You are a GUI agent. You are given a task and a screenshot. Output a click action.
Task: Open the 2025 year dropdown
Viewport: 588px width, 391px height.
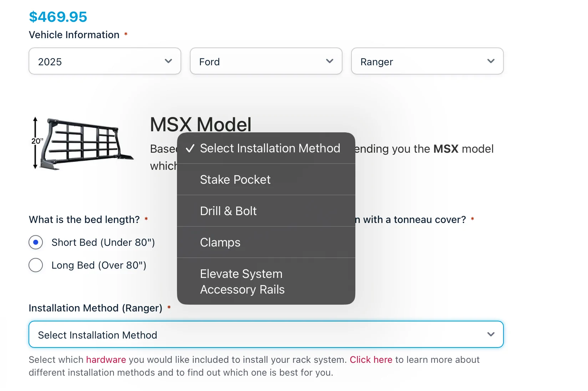105,61
